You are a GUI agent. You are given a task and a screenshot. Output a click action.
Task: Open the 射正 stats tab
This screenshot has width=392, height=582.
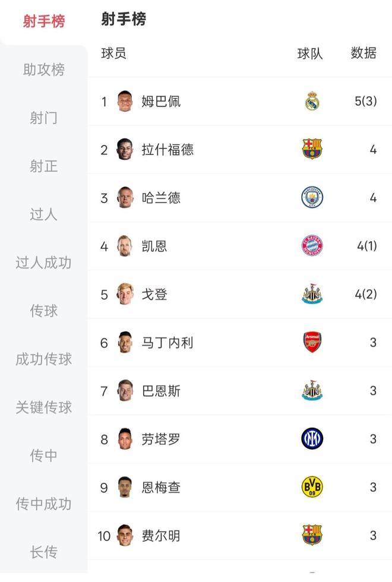(44, 166)
